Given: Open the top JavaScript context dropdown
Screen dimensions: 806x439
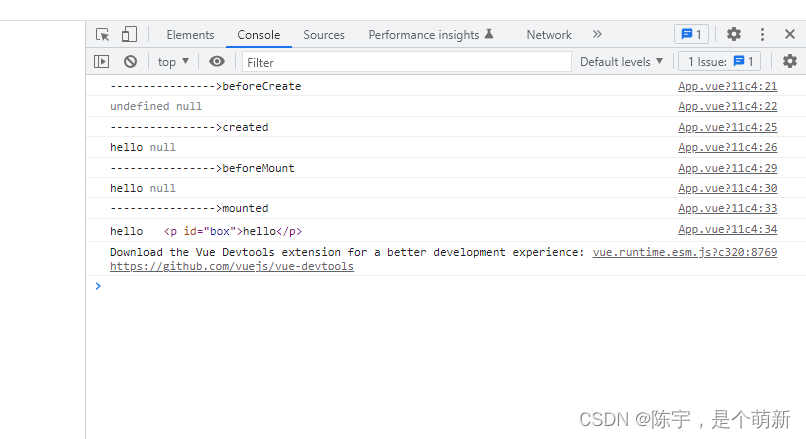Looking at the screenshot, I should [173, 61].
